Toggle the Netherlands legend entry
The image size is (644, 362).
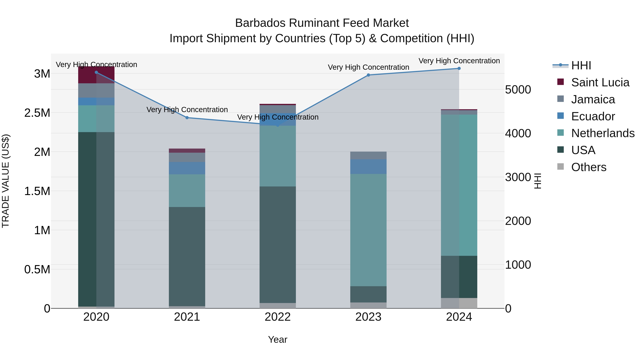[x=596, y=133]
